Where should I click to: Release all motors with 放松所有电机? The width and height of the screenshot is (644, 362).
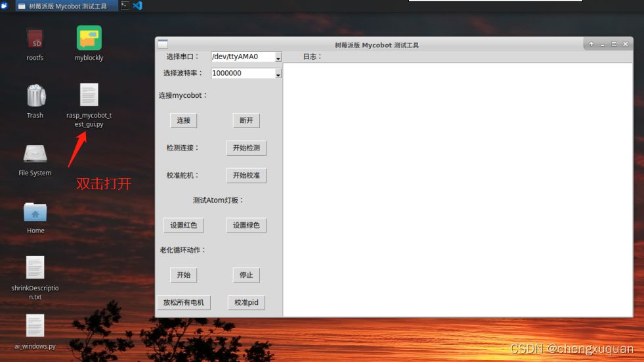(x=184, y=302)
